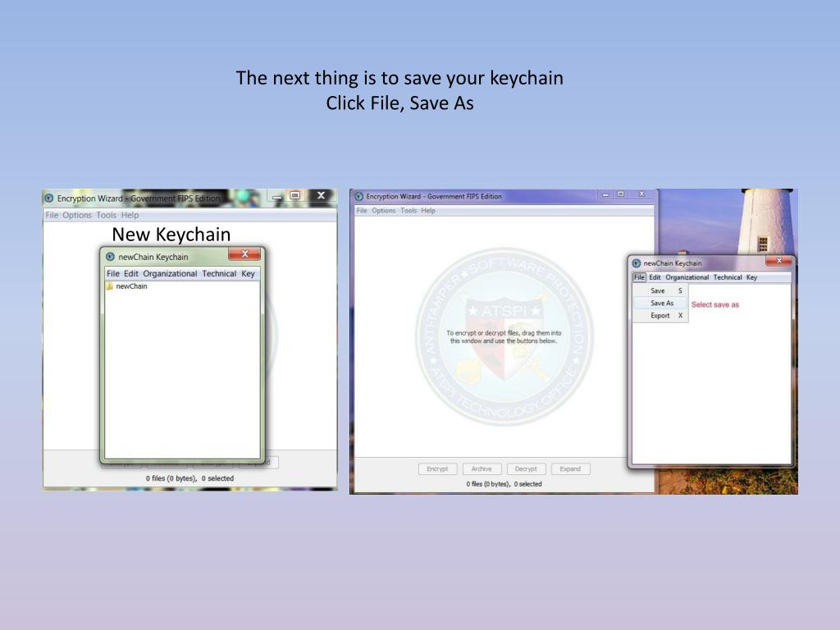Click opened File menu in right Keychain window
Screen dimensions: 840x630
(639, 277)
